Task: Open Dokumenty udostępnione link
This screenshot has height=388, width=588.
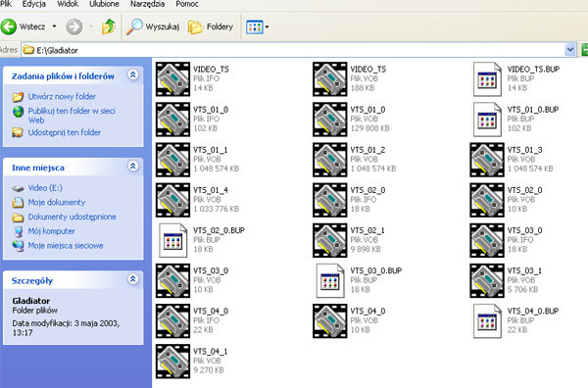Action: click(72, 217)
